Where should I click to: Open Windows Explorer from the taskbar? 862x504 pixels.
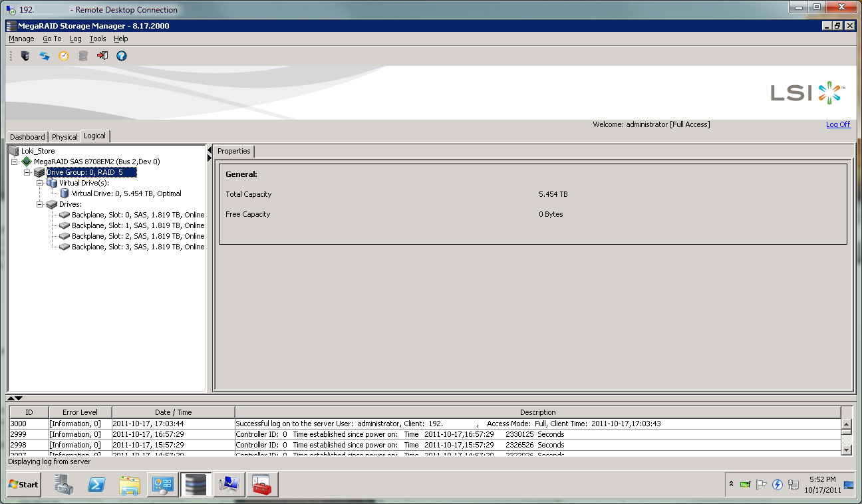click(x=130, y=485)
